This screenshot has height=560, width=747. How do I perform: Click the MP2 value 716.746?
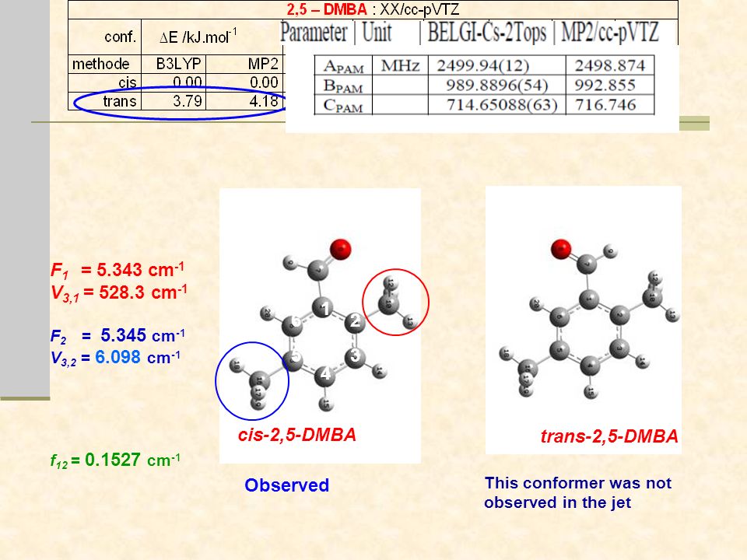(605, 105)
